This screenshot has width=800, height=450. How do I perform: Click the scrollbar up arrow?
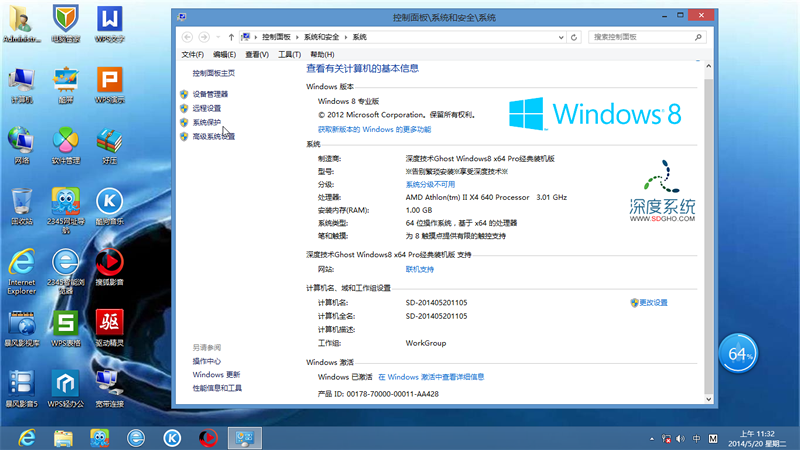tap(709, 66)
